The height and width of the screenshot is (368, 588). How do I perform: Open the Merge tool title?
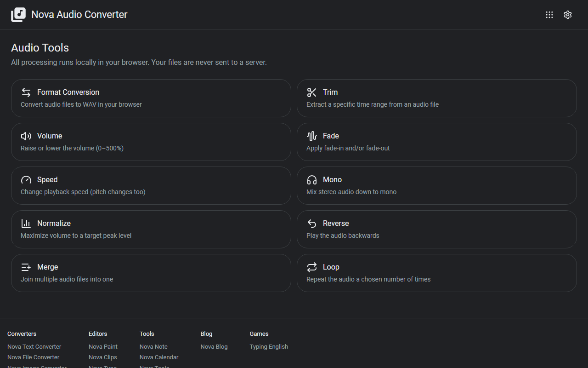click(x=47, y=267)
